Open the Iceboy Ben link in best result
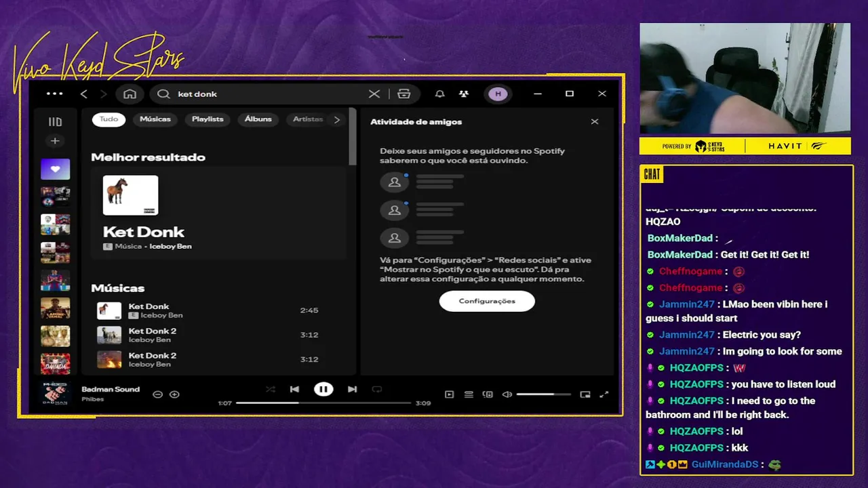Screen dimensions: 868x488 coord(170,247)
